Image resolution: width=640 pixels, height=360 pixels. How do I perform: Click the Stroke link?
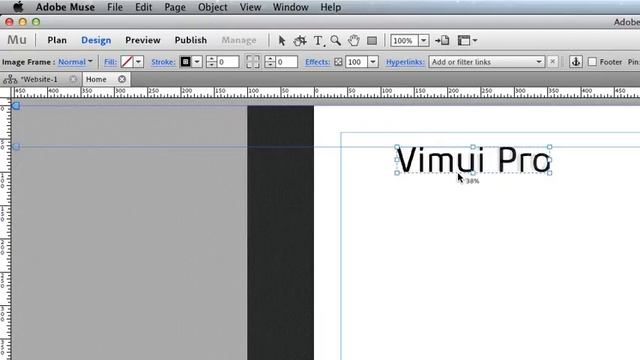coord(163,62)
